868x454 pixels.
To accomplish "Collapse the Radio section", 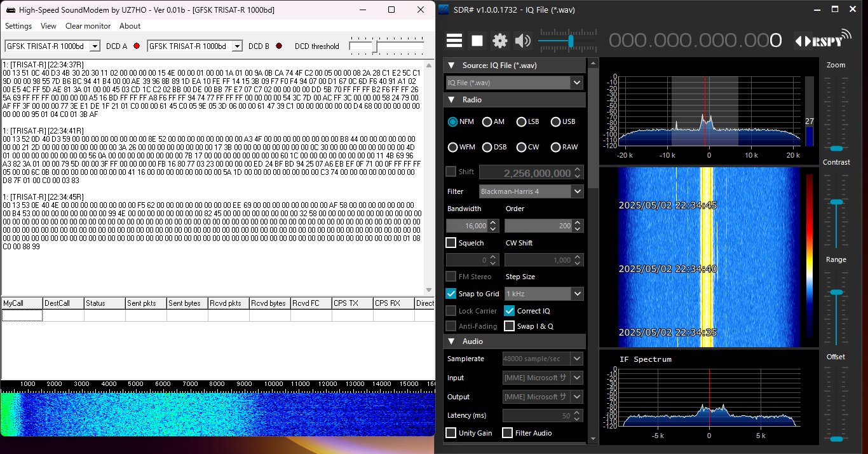I will click(x=451, y=100).
